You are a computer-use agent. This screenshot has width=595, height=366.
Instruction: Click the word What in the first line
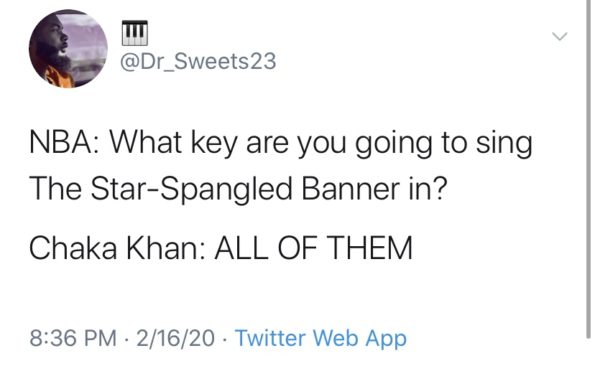coord(145,143)
